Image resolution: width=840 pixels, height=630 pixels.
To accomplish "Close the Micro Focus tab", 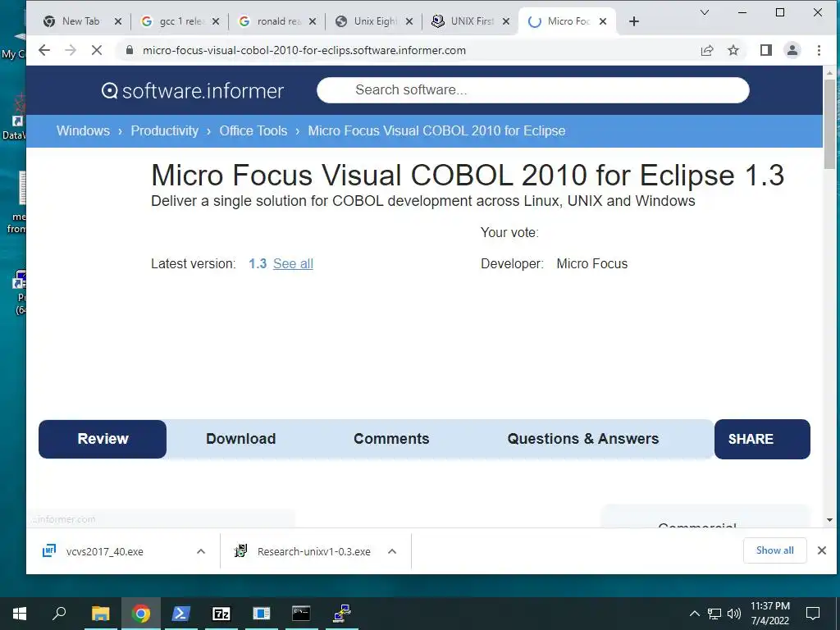I will tap(603, 21).
